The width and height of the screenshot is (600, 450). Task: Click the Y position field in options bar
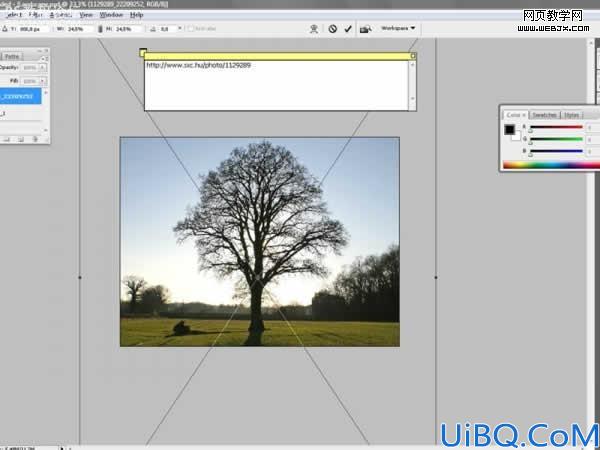click(33, 29)
